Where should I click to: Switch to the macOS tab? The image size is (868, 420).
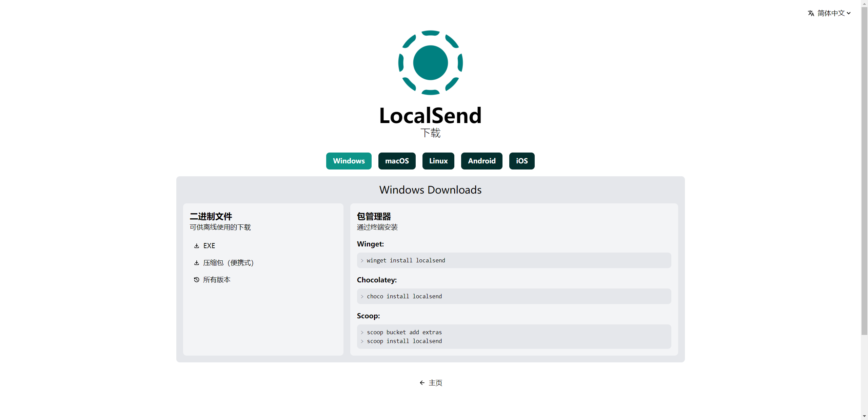(397, 161)
